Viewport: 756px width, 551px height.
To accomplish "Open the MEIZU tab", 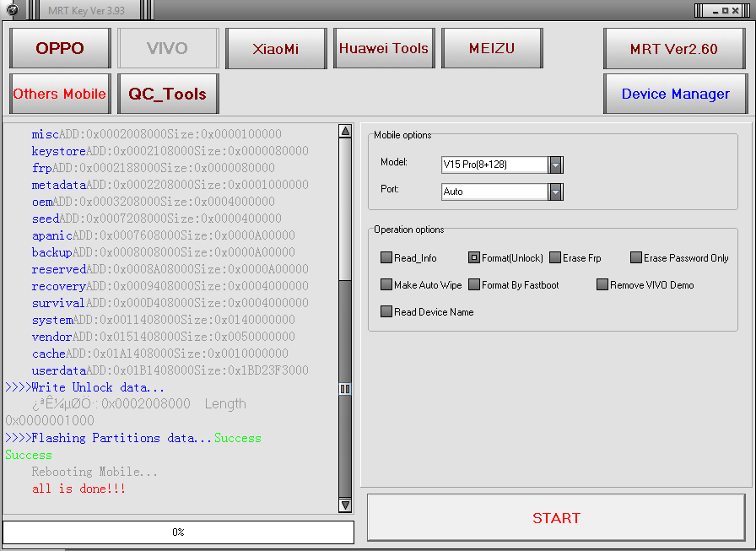I will click(492, 48).
